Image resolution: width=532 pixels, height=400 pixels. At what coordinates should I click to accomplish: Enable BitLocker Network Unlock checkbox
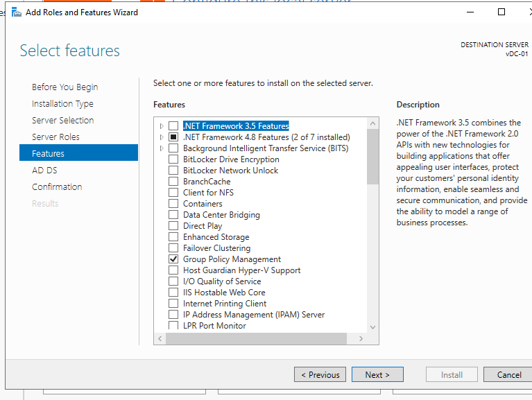pos(173,171)
